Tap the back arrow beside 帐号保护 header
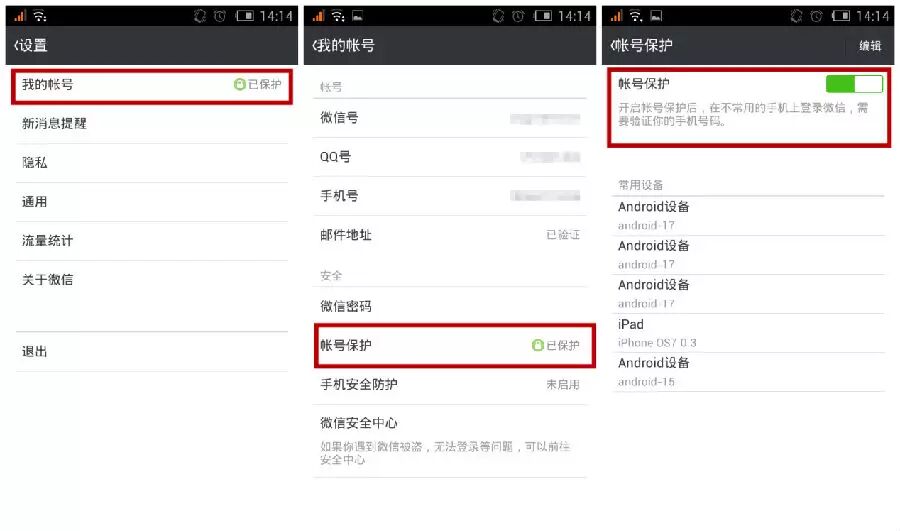This screenshot has height=531, width=900. click(x=612, y=45)
